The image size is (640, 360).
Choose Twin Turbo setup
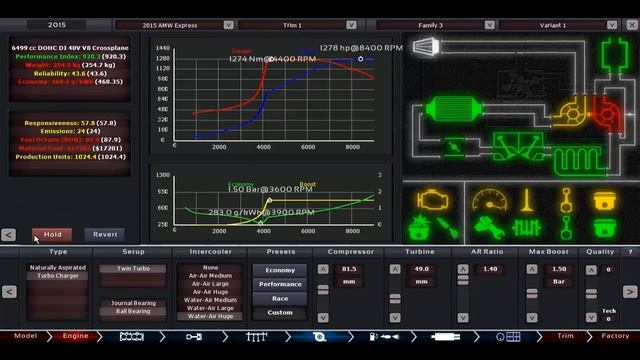pos(133,269)
